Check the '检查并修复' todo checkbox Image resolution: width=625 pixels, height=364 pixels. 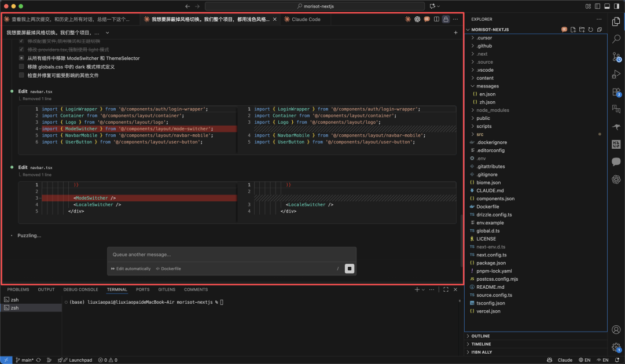pyautogui.click(x=21, y=75)
